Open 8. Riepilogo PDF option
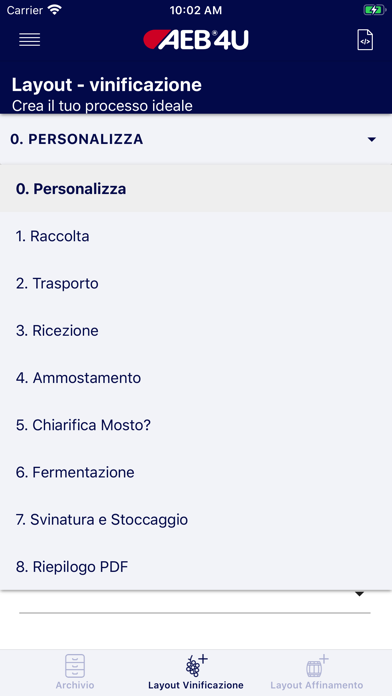The height and width of the screenshot is (696, 392). 196,567
